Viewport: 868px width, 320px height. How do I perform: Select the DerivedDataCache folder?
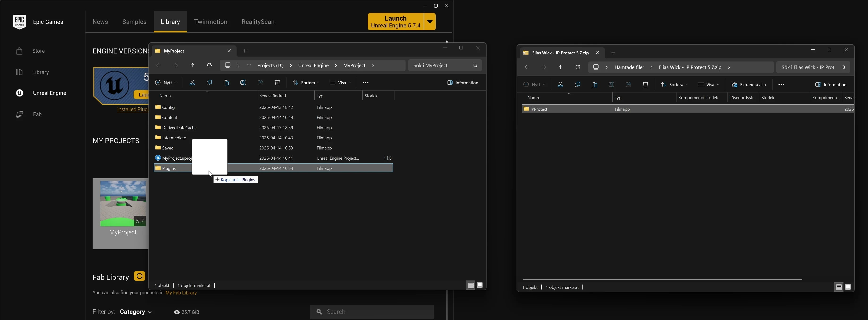(x=273, y=127)
